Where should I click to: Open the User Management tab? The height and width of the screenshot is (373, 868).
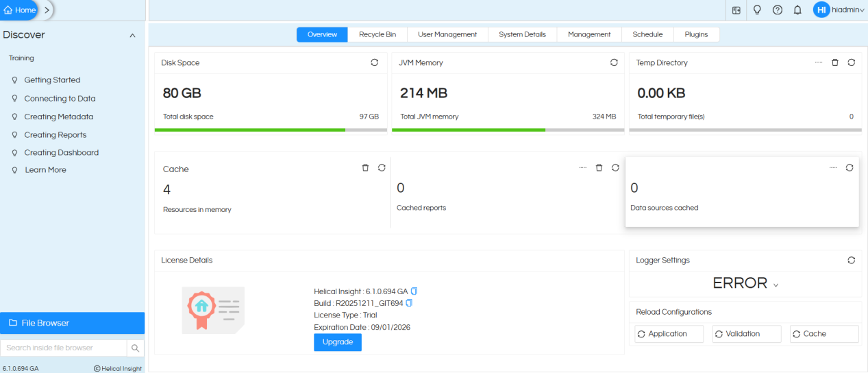click(x=447, y=34)
